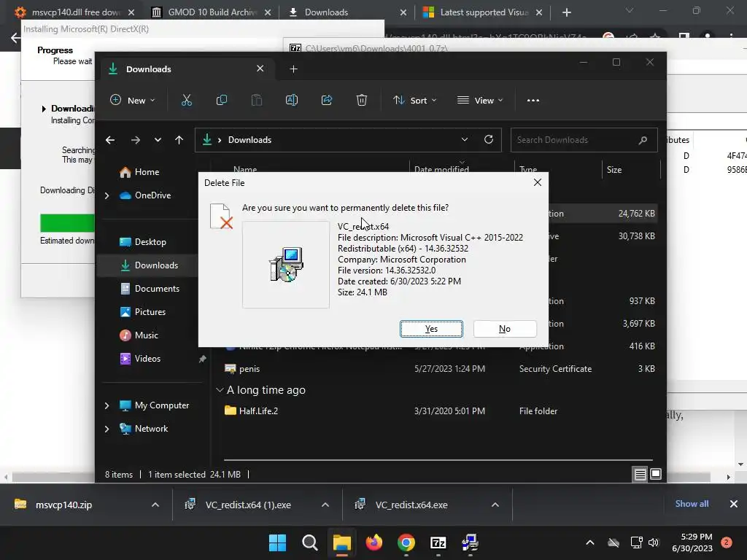Go back with the Explorer back arrow
The image size is (747, 560).
pos(110,140)
